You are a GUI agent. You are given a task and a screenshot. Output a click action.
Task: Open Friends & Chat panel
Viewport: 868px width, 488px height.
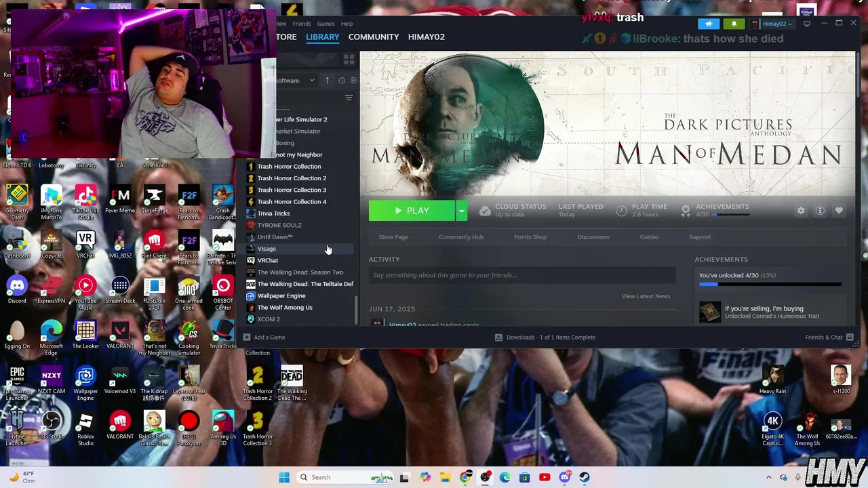(829, 338)
